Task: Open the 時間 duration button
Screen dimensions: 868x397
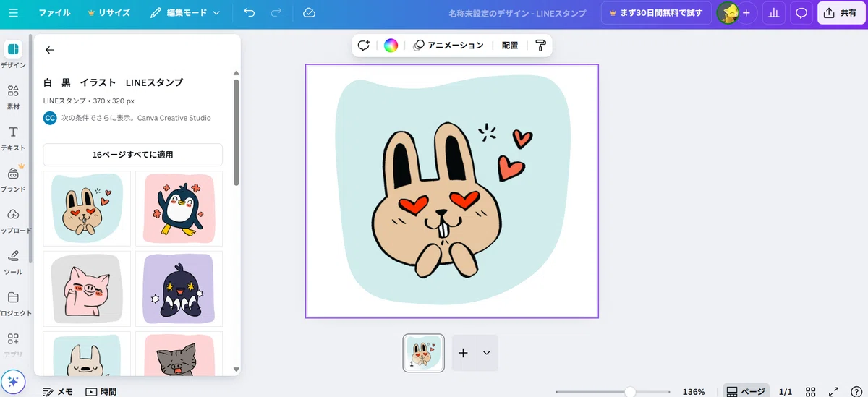Action: click(x=101, y=391)
